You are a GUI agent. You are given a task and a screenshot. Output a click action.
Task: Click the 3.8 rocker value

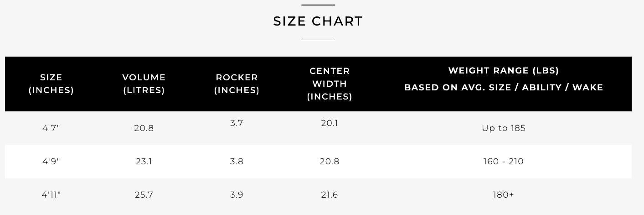tap(237, 162)
